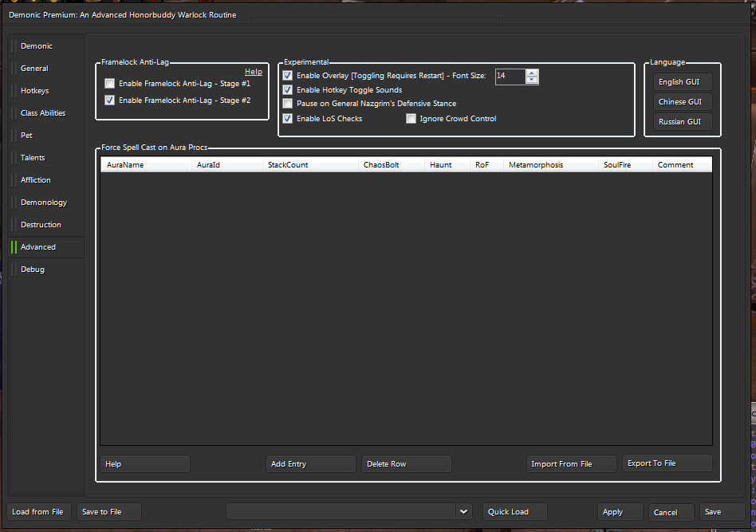Screen dimensions: 756x532
Task: Open the Debug tab
Action: [x=45, y=270]
